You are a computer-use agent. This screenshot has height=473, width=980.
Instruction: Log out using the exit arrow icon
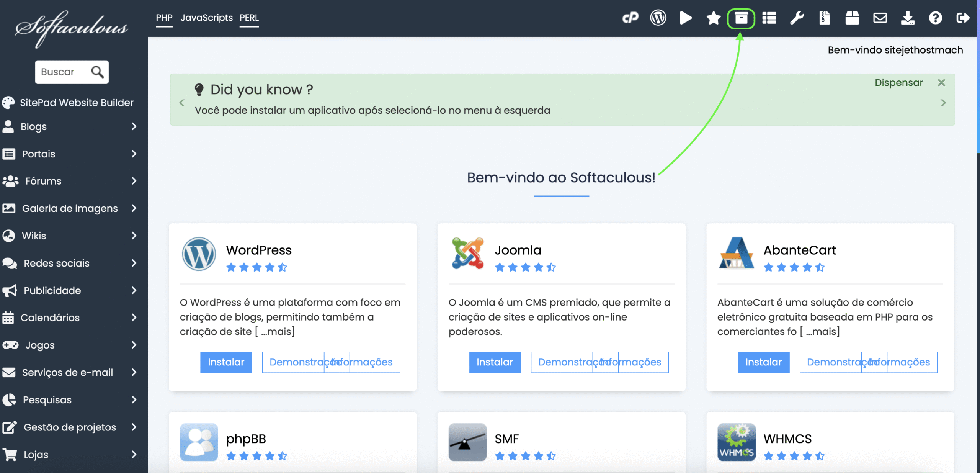pos(963,18)
